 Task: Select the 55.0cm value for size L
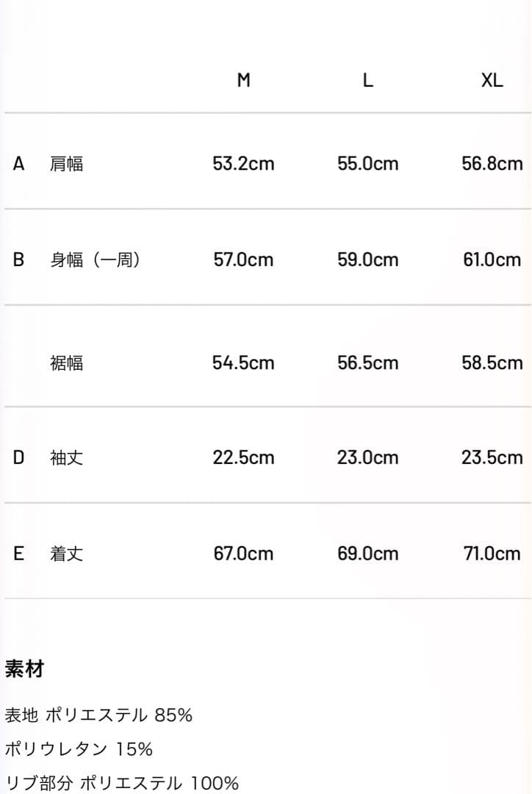coord(367,163)
